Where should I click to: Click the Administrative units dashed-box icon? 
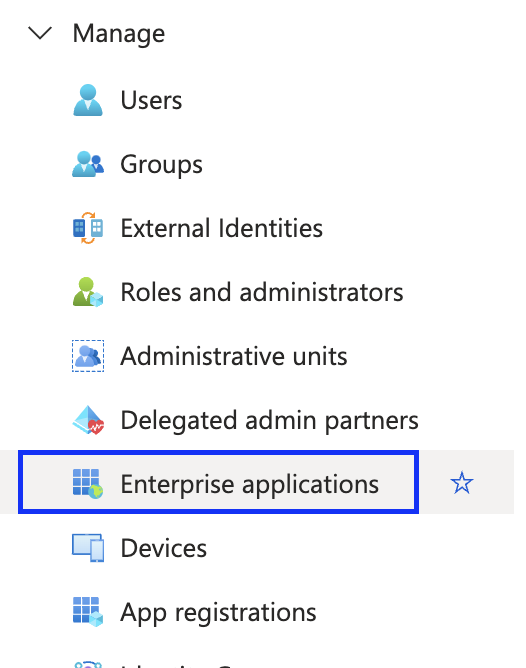[88, 356]
